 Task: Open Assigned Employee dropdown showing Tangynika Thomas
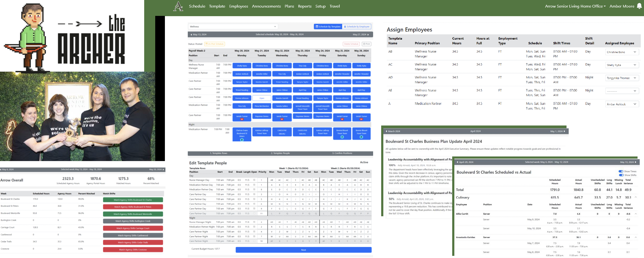tap(622, 78)
